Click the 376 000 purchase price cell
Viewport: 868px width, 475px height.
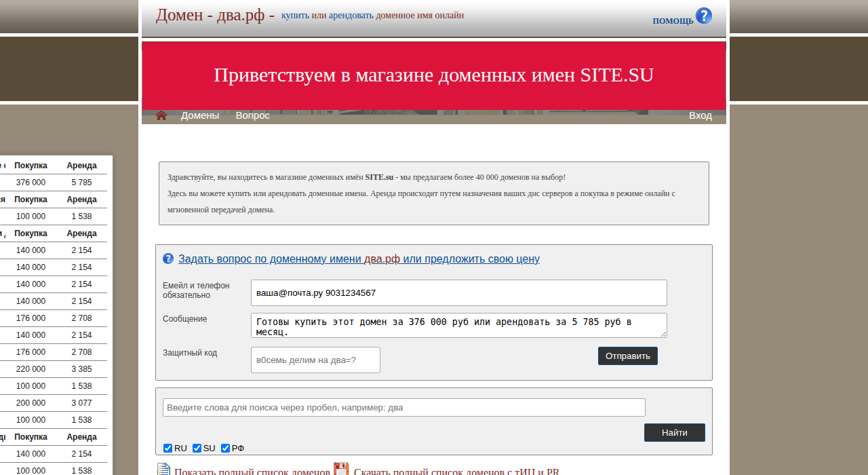point(31,183)
